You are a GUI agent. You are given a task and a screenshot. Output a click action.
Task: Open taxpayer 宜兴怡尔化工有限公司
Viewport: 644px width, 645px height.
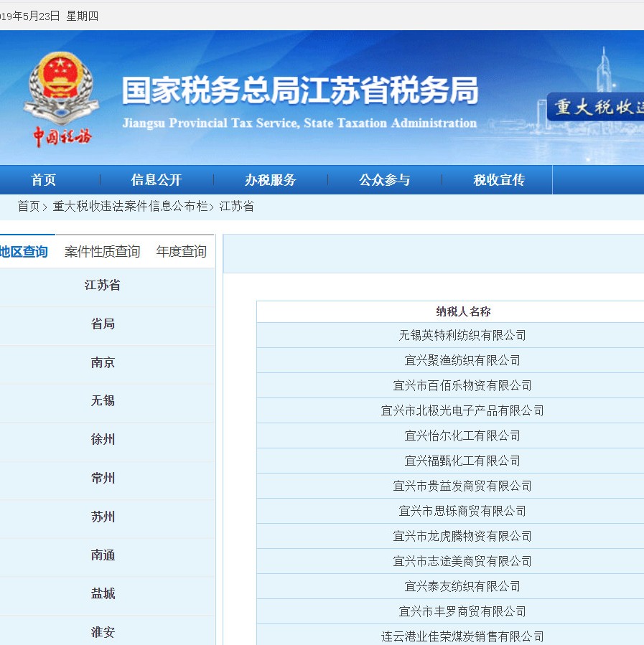click(x=462, y=436)
